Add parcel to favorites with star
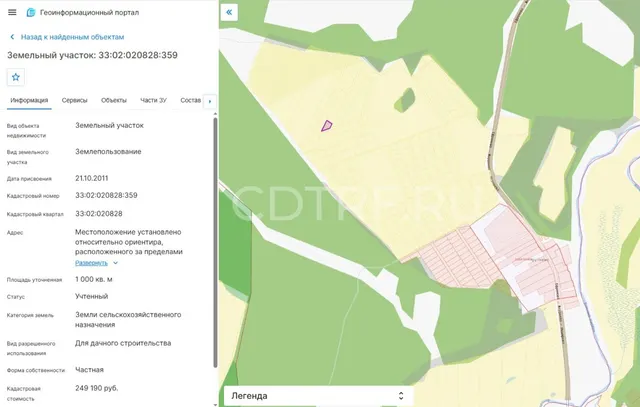The image size is (640, 407). [16, 77]
